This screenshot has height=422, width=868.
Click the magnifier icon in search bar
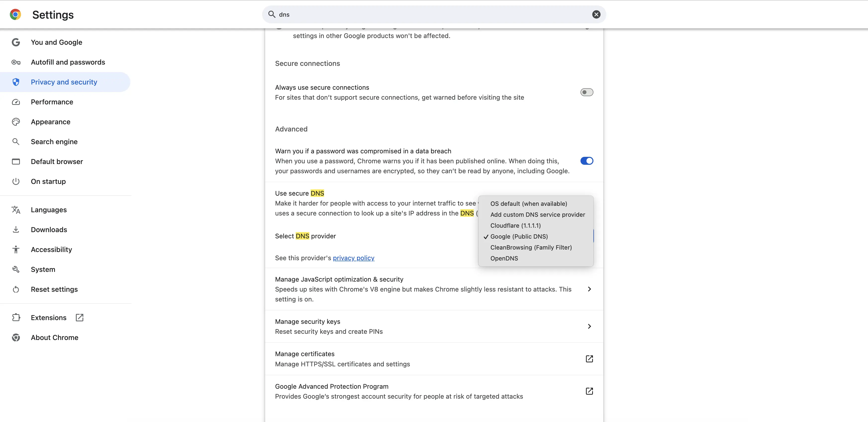click(x=272, y=14)
